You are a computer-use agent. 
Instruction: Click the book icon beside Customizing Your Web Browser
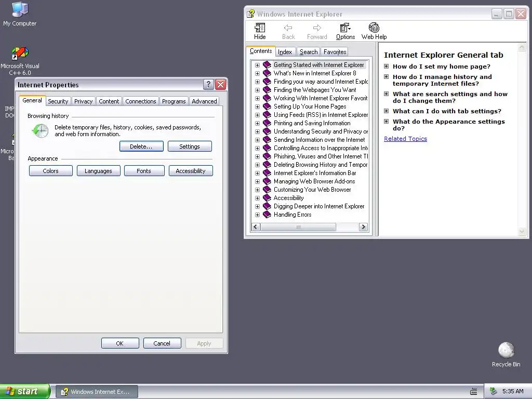(267, 189)
